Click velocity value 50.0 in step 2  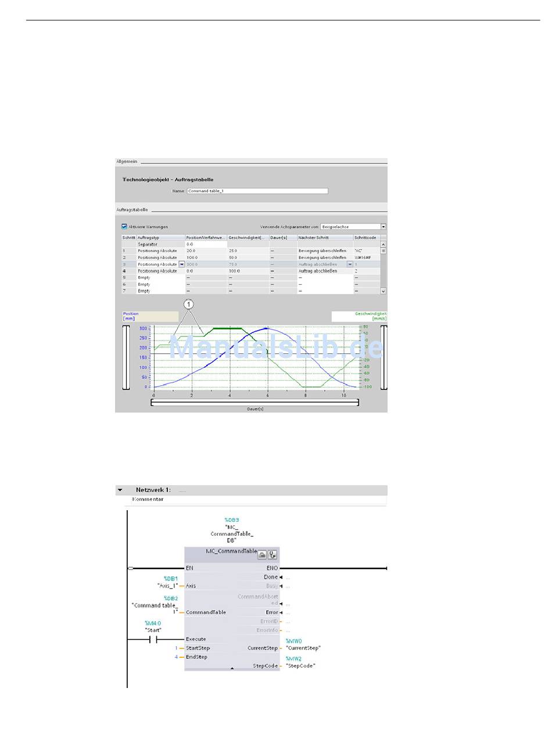(248, 257)
